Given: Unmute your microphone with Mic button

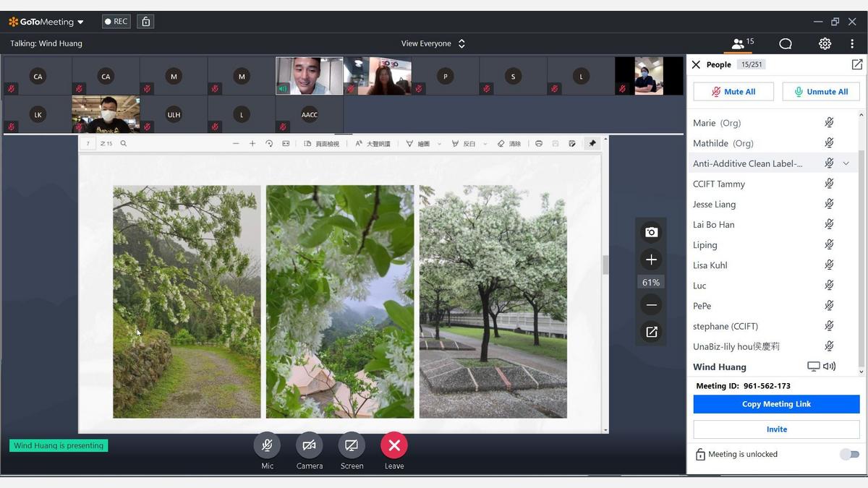Looking at the screenshot, I should (x=267, y=445).
